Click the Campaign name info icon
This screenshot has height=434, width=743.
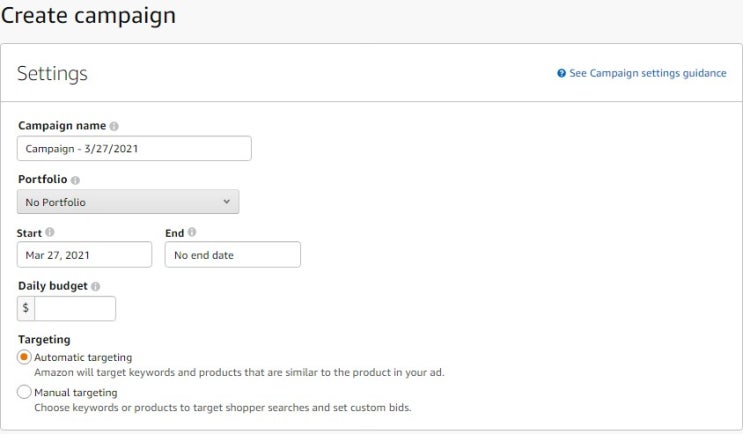pyautogui.click(x=114, y=126)
